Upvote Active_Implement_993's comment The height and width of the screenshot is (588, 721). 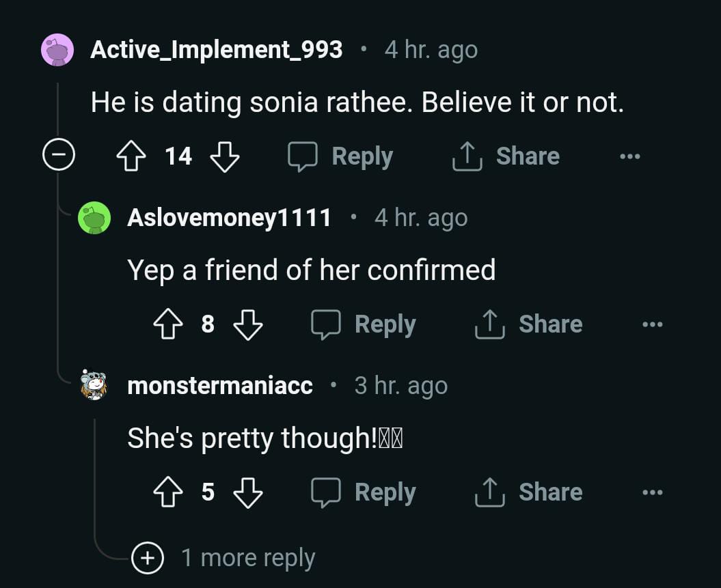133,156
